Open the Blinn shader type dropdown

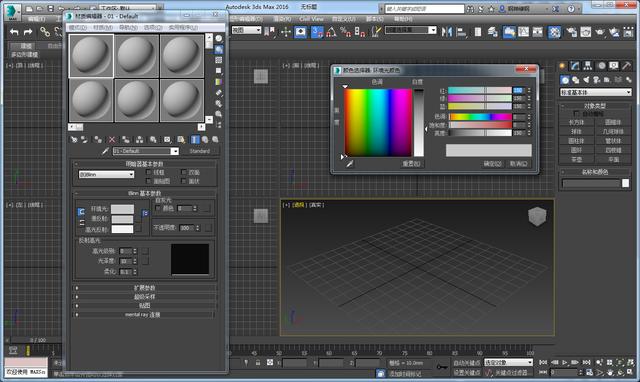(106, 175)
